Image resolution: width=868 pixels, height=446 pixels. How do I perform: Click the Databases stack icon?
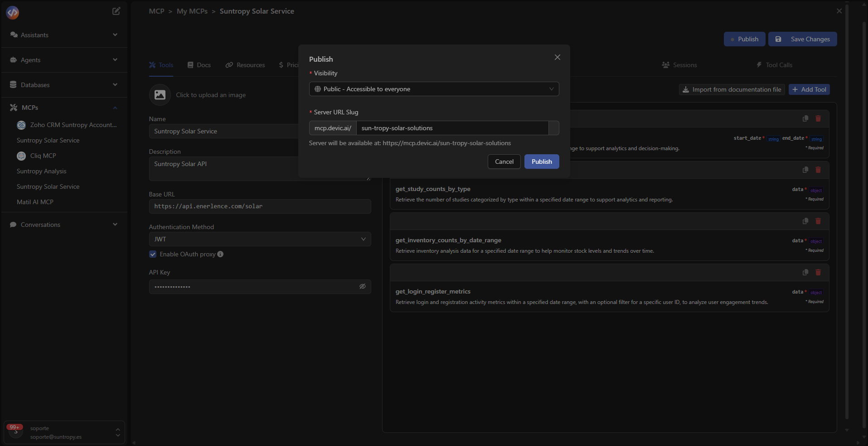pos(13,85)
